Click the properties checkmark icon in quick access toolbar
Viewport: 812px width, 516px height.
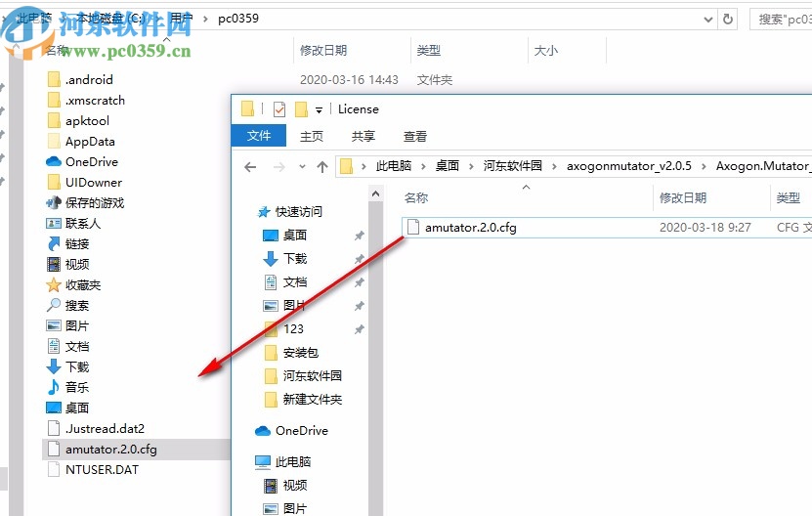pyautogui.click(x=279, y=109)
